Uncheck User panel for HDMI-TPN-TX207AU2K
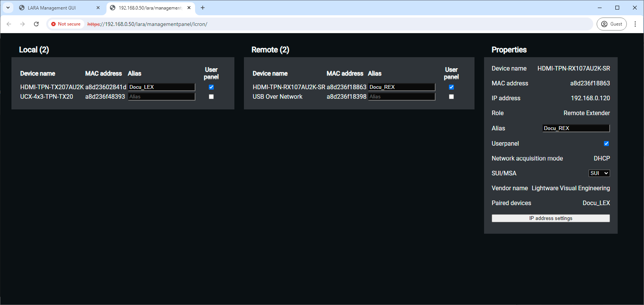 [211, 87]
